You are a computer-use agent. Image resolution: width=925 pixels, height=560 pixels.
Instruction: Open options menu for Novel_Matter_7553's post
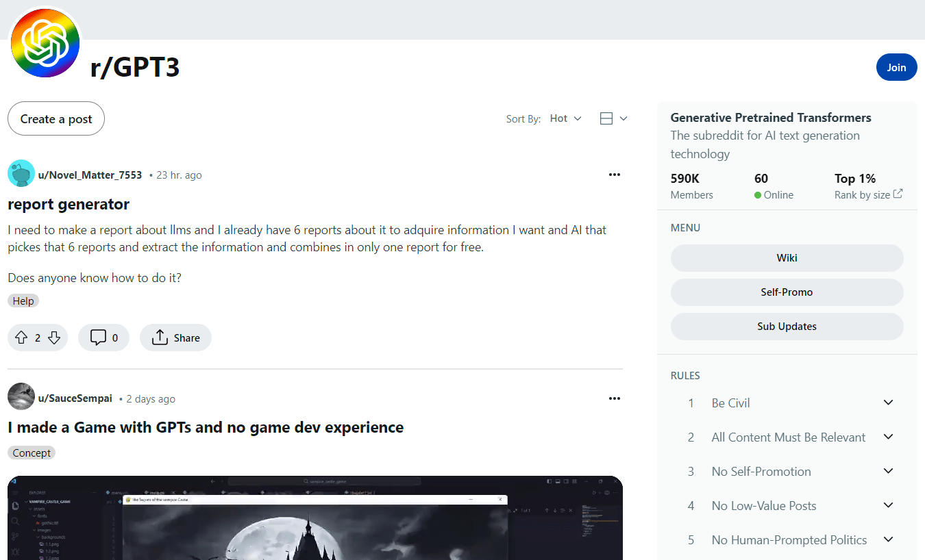(615, 175)
